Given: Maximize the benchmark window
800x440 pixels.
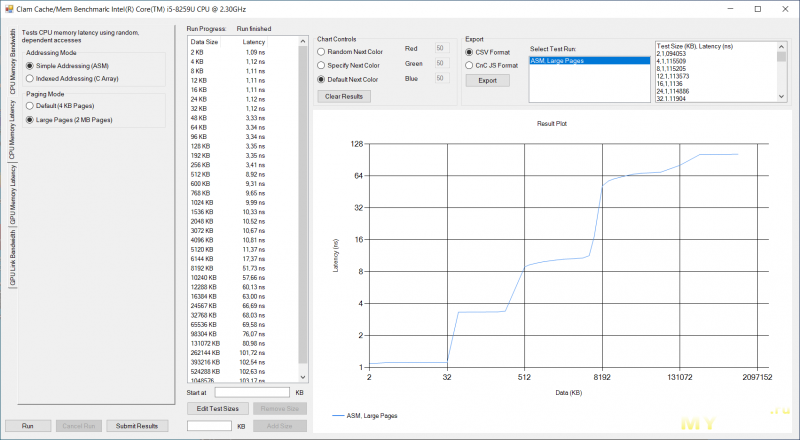Looking at the screenshot, I should click(x=758, y=9).
